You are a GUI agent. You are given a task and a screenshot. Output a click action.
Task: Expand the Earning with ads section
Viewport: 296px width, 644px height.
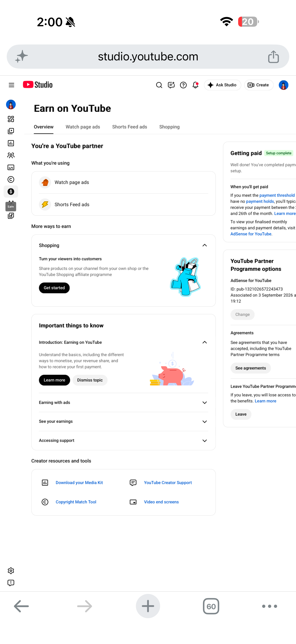coord(123,402)
